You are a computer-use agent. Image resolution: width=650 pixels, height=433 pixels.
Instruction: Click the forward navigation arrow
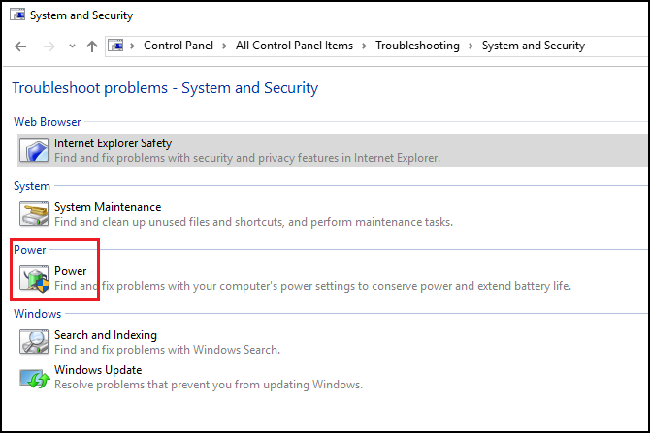click(47, 46)
